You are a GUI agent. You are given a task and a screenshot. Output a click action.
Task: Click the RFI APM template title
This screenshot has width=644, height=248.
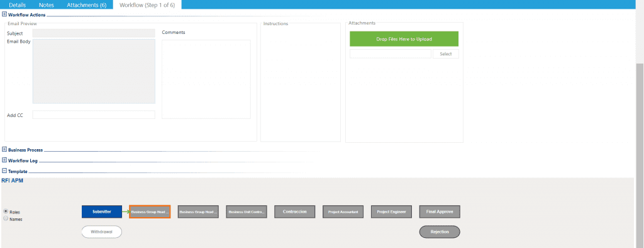(13, 181)
